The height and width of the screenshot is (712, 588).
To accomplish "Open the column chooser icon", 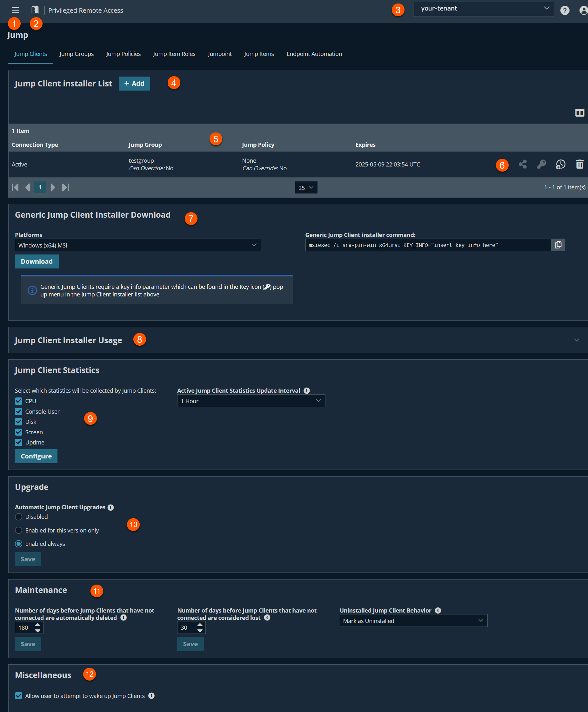I will [x=579, y=112].
